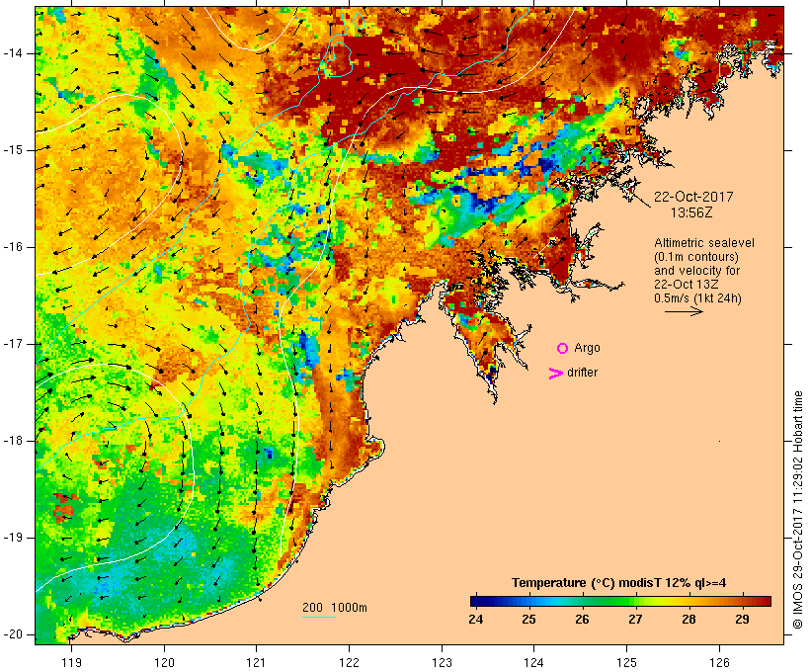Click the 0.5m/s velocity scale arrow
Viewport: 810px width, 672px height.
pos(684,311)
